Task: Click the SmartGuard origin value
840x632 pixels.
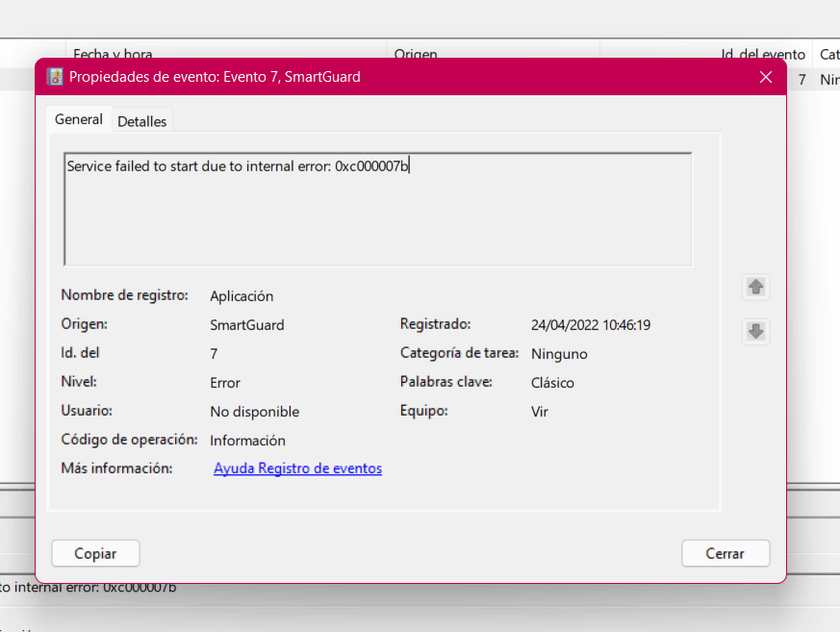Action: (247, 325)
